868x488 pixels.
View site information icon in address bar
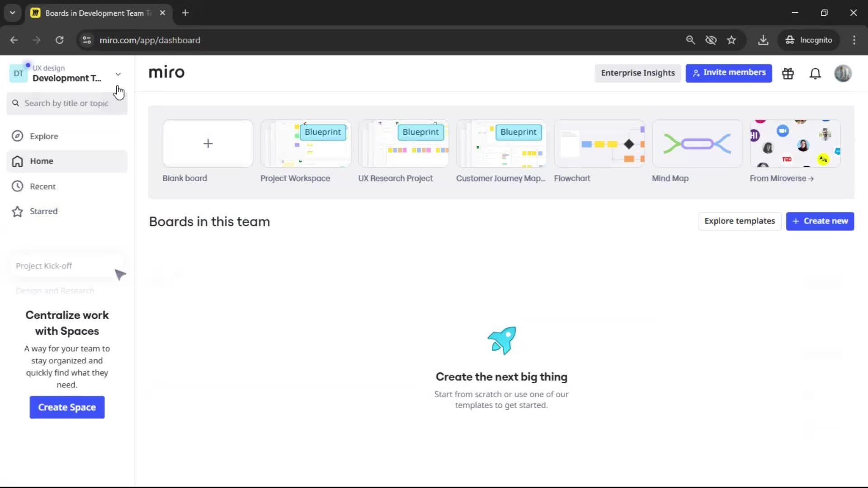87,40
